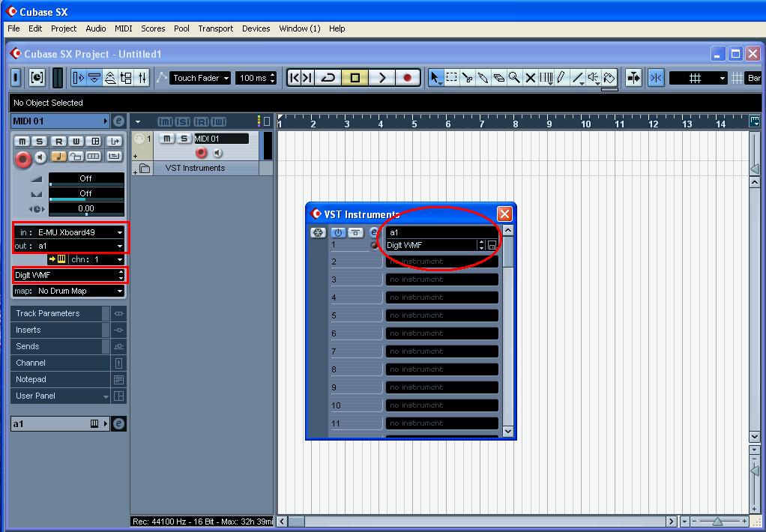Click instrument slot 2 no instrument field
This screenshot has height=532, width=766.
pos(441,262)
